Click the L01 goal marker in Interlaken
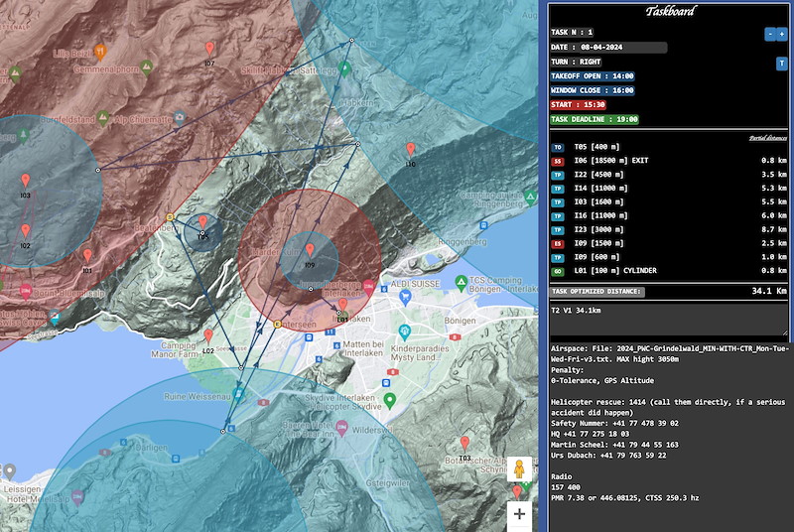The width and height of the screenshot is (794, 532). click(342, 306)
